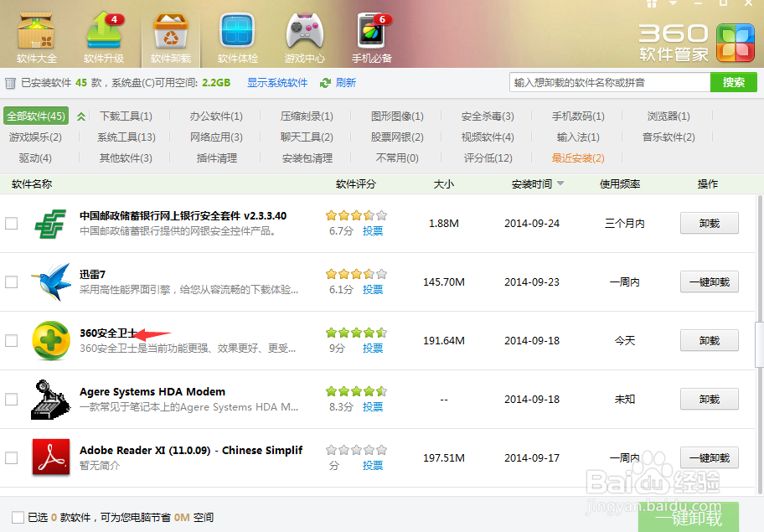Screen dimensions: 764x532
Task: Click the Adobe Reader XI icon
Action: [x=50, y=457]
